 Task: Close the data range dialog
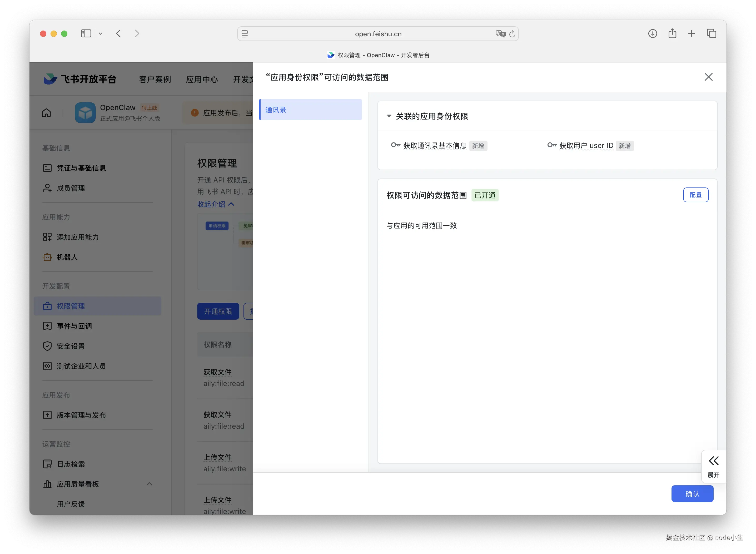[708, 77]
